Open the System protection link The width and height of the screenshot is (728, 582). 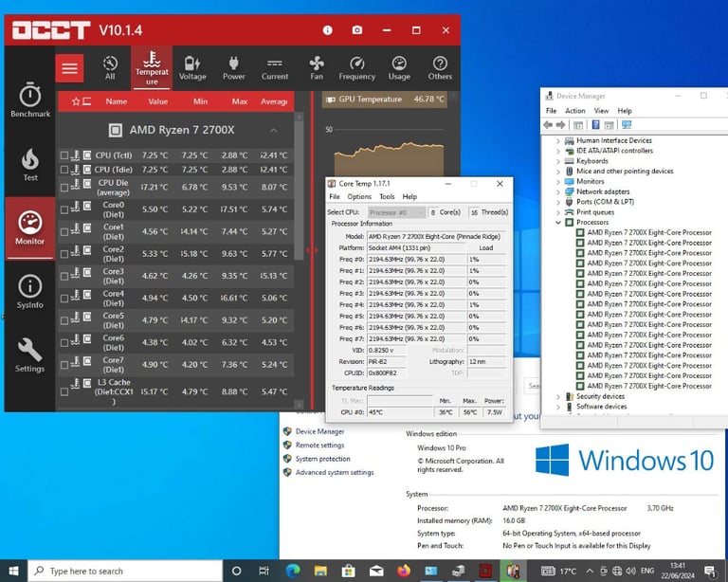(x=323, y=459)
